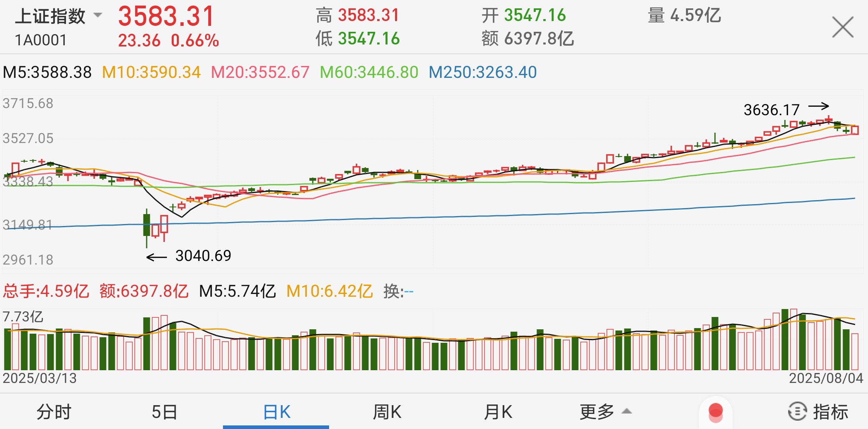Click the end date 2025/08/04

pos(826,378)
